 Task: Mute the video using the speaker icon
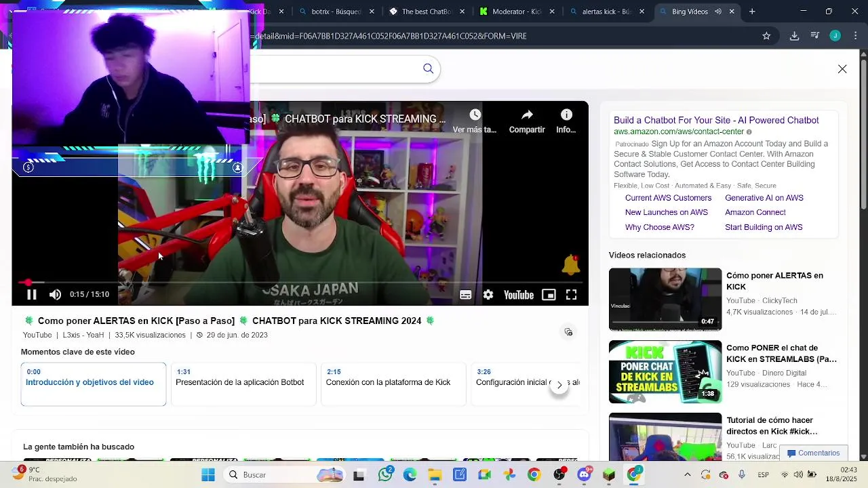point(55,295)
